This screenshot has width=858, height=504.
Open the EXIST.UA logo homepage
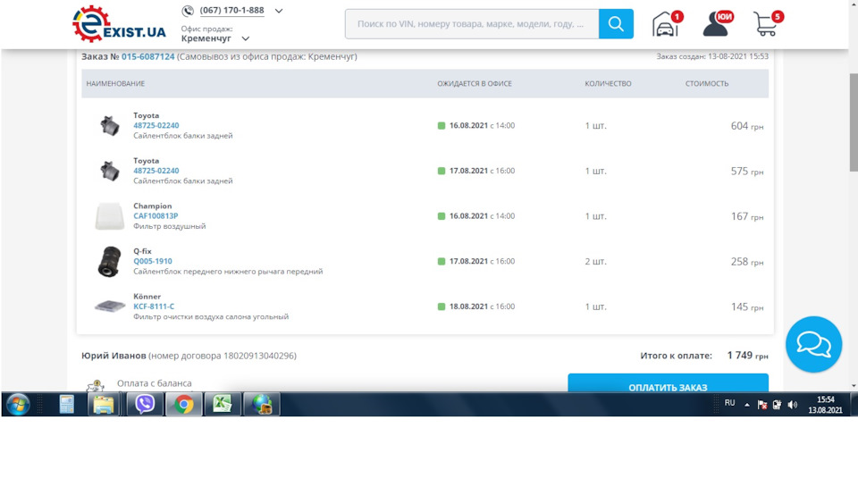coord(119,24)
